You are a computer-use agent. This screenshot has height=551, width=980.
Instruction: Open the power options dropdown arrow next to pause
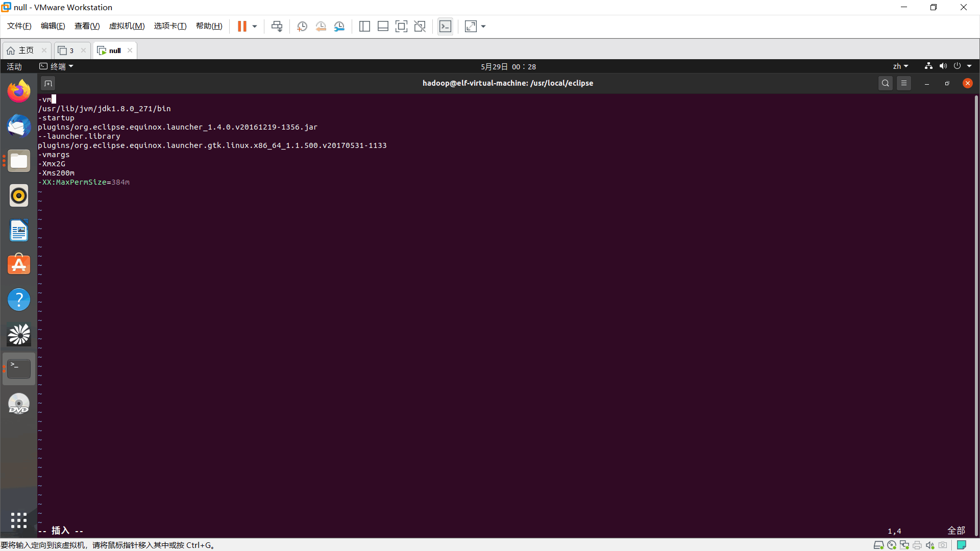click(255, 27)
